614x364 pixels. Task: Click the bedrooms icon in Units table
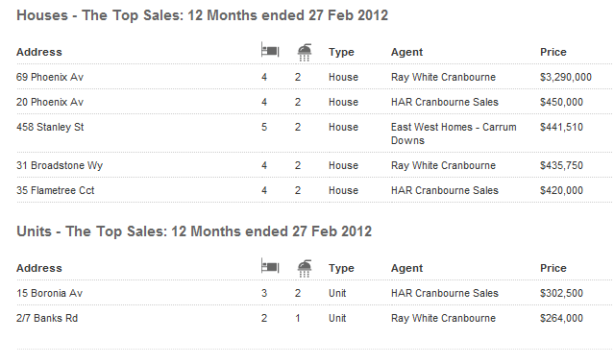tap(270, 267)
